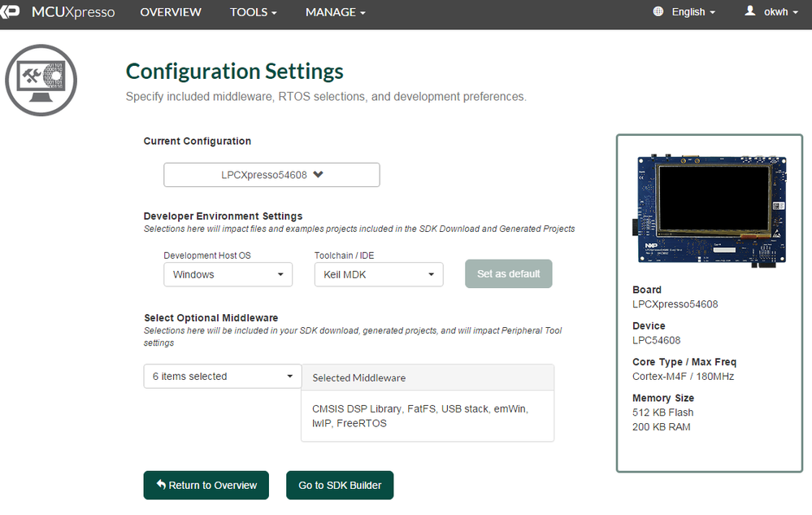This screenshot has height=515, width=812.
Task: Open the Development Host OS Windows dropdown
Action: click(228, 275)
